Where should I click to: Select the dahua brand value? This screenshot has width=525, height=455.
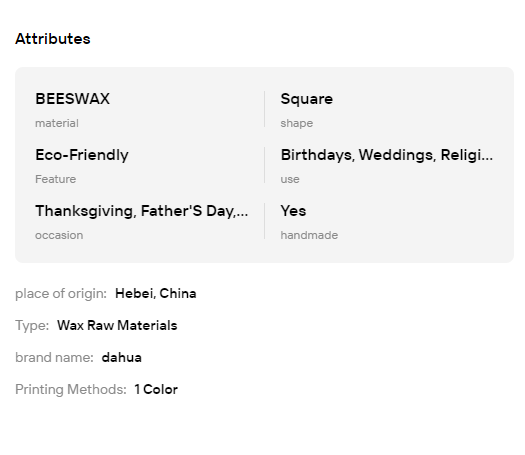pyautogui.click(x=122, y=358)
